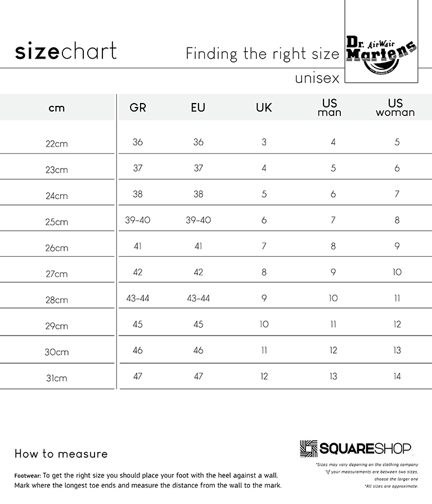Click the unisex label

[x=317, y=78]
